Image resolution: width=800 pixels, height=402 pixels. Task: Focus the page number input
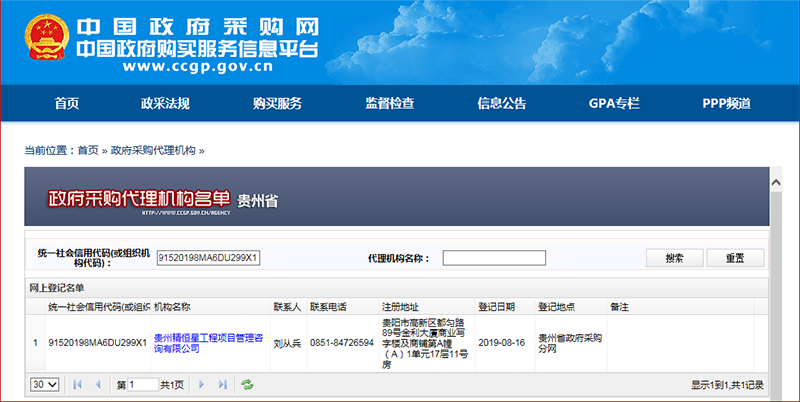143,385
